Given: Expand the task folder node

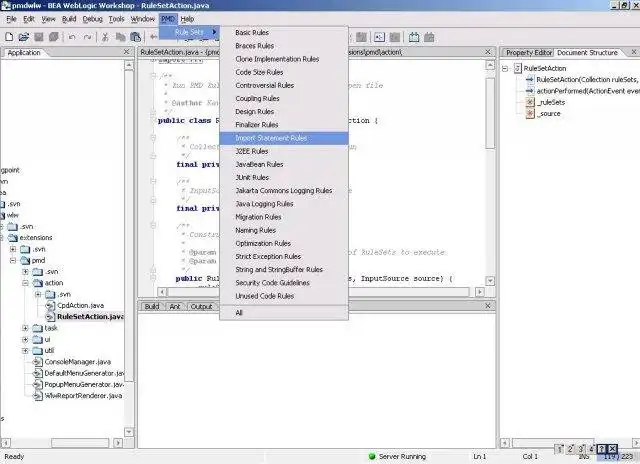Looking at the screenshot, I should click(25, 328).
